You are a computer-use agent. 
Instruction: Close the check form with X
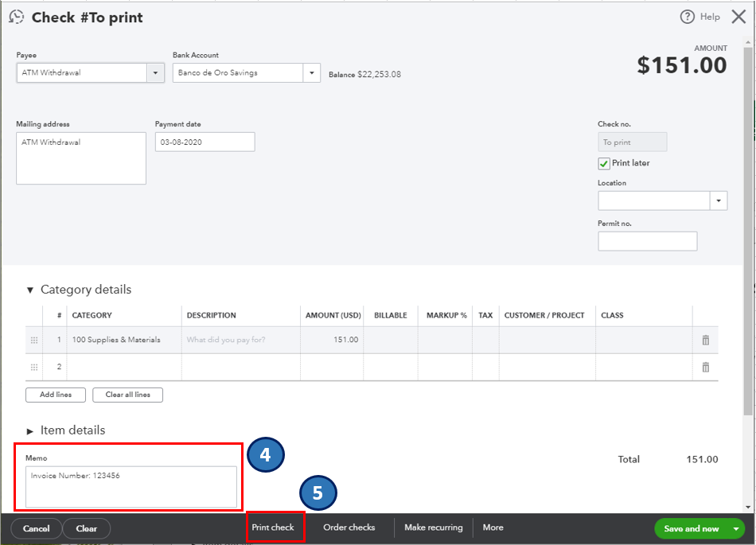[x=738, y=17]
